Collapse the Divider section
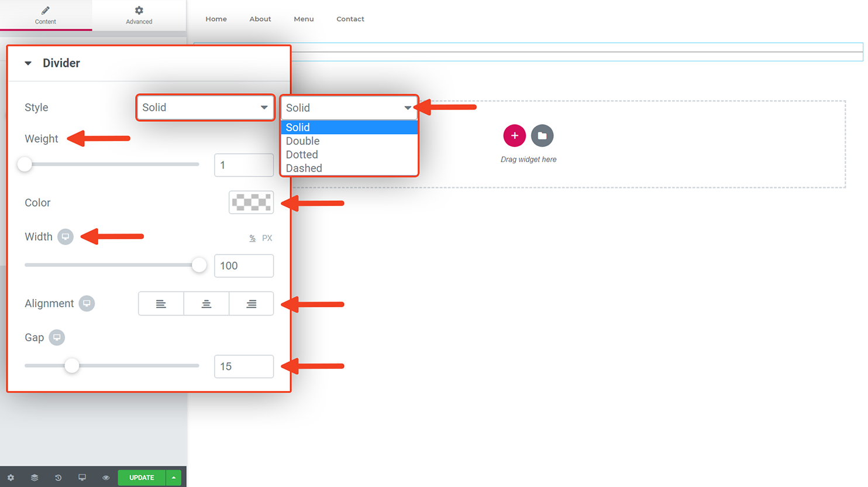 click(x=27, y=63)
